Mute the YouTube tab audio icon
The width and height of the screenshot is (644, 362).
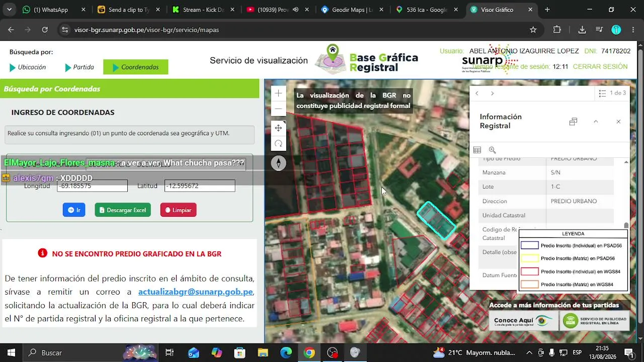295,10
